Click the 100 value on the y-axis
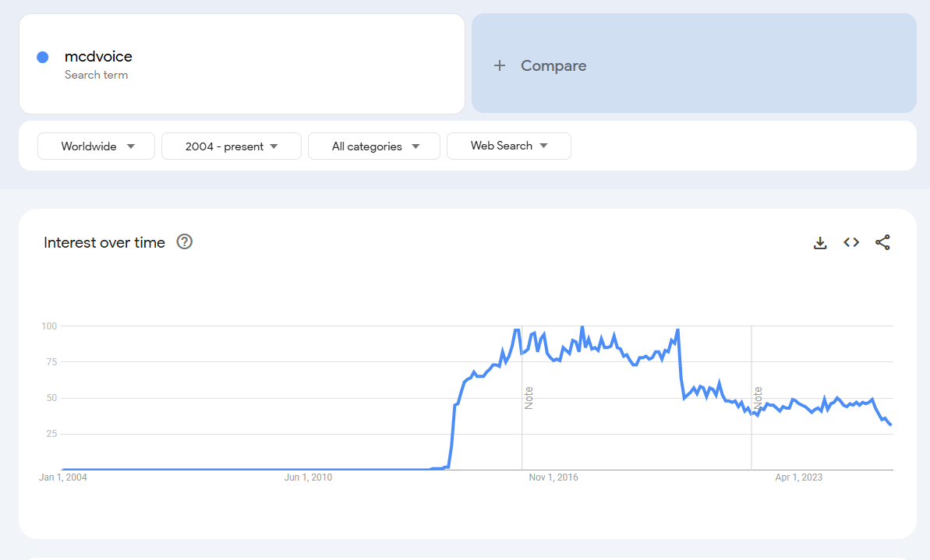This screenshot has width=930, height=560. [x=49, y=326]
